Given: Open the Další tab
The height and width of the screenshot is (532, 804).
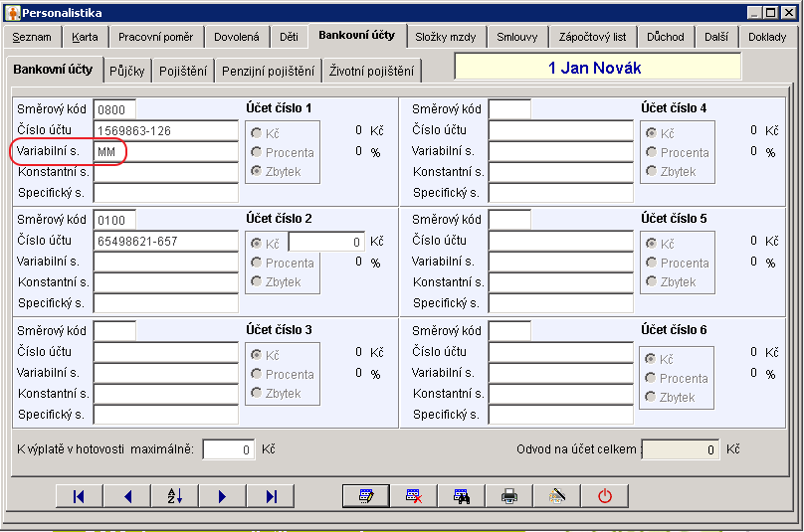Looking at the screenshot, I should (x=716, y=37).
